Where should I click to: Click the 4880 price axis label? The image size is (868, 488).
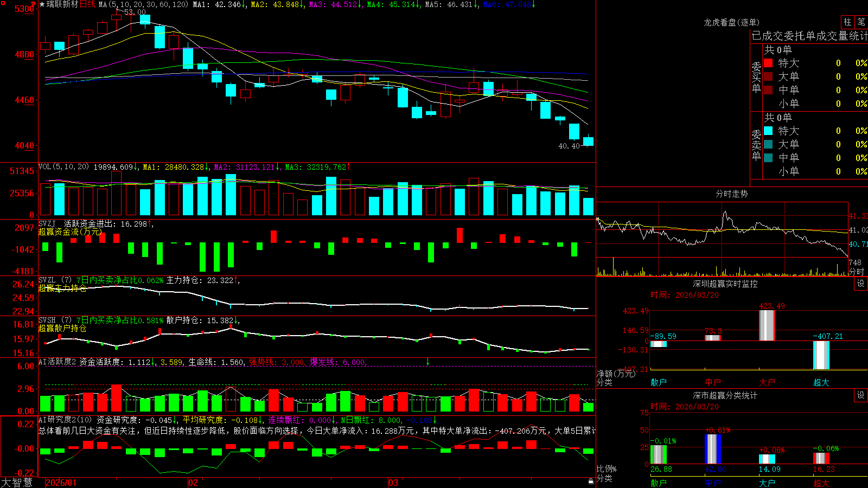click(x=23, y=54)
